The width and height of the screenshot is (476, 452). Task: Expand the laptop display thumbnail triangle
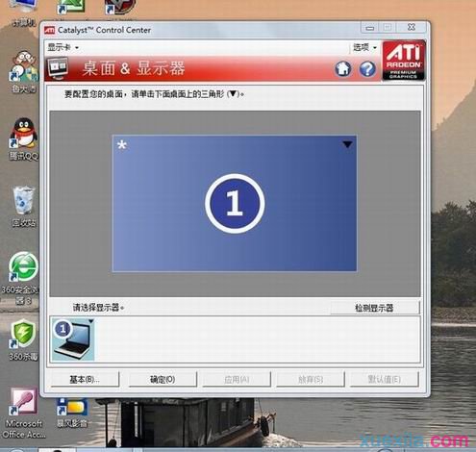[x=91, y=321]
